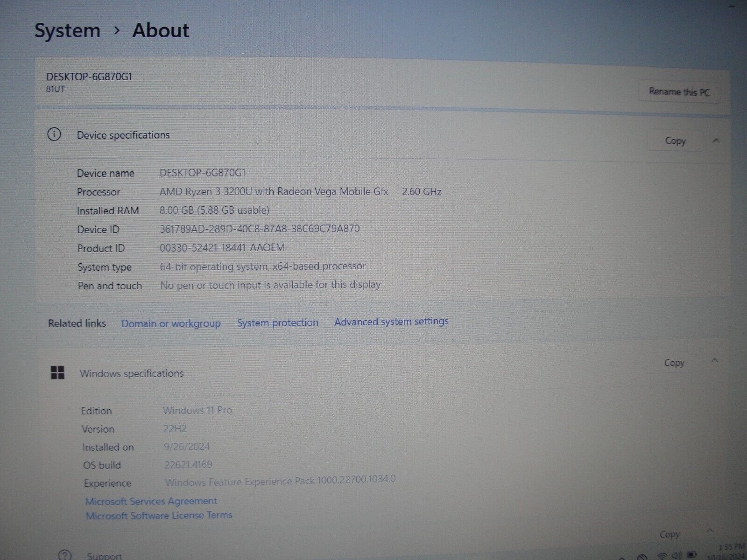Select the 2.60 GHz processor speed

click(x=422, y=191)
